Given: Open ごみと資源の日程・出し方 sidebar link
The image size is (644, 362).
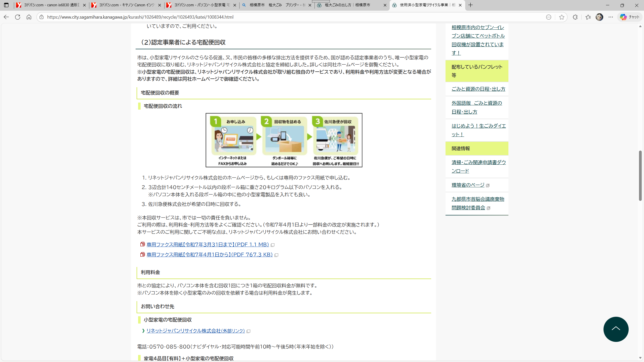Looking at the screenshot, I should click(x=478, y=89).
